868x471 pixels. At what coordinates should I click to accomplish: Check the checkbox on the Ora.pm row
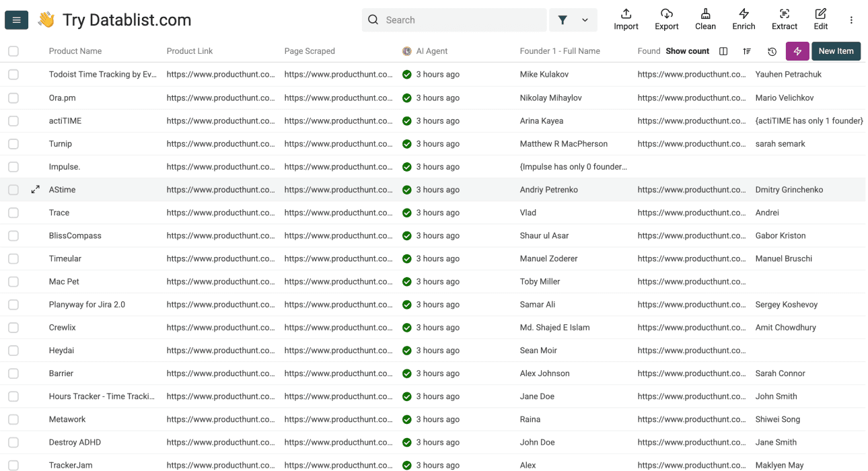(x=13, y=98)
